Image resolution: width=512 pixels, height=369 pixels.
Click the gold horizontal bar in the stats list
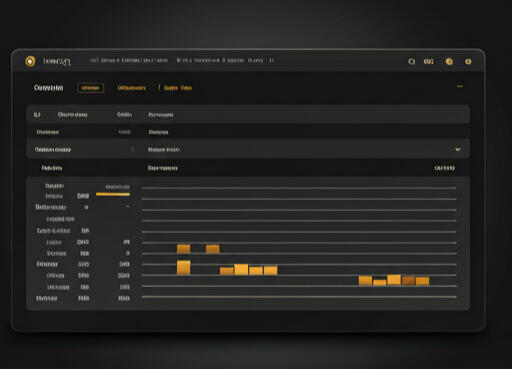[x=113, y=194]
